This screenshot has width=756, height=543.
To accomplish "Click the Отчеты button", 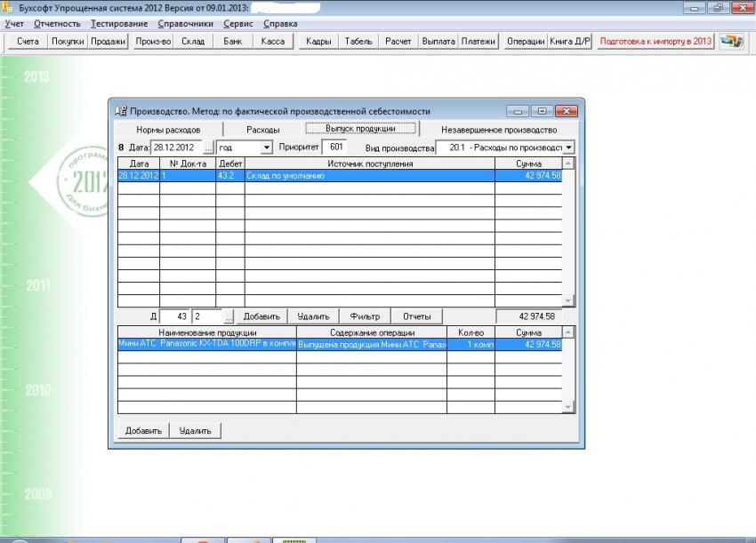I will click(416, 316).
